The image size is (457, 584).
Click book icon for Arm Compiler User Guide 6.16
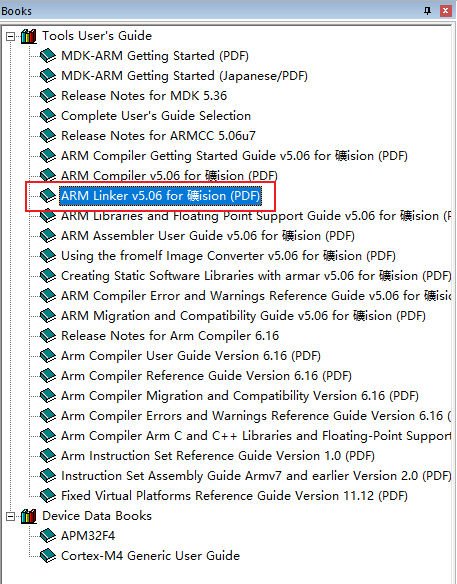pos(48,356)
